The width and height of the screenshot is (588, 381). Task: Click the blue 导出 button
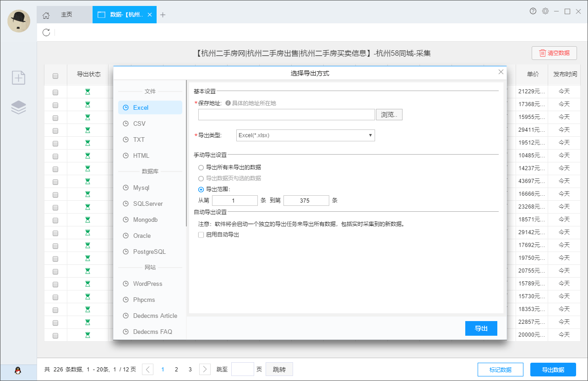(481, 328)
